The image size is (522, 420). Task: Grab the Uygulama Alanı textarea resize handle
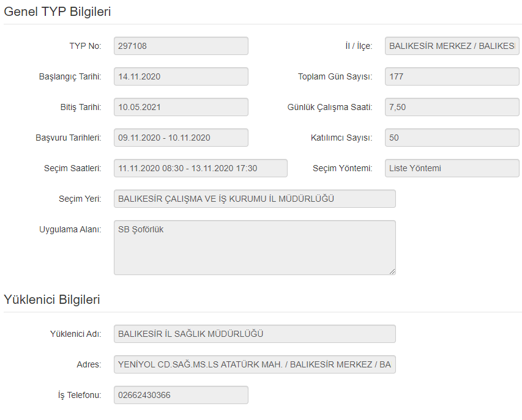pyautogui.click(x=392, y=271)
